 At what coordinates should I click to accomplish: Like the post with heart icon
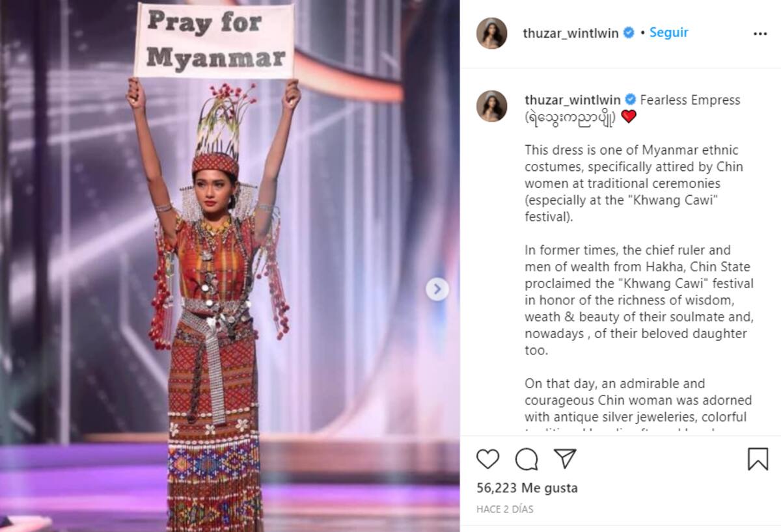pos(487,459)
